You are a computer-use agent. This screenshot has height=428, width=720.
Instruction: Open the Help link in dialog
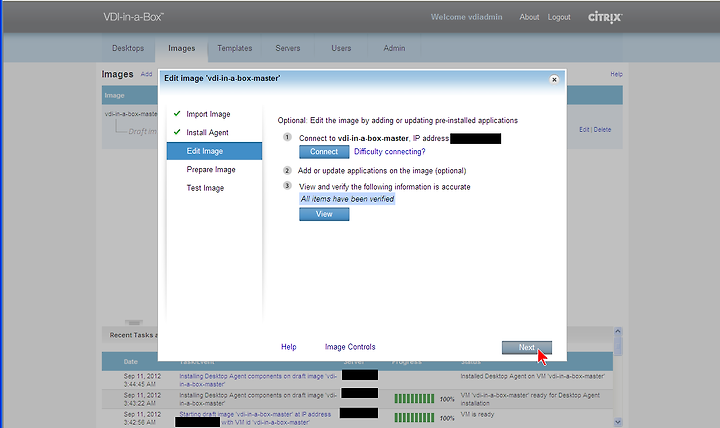(288, 347)
